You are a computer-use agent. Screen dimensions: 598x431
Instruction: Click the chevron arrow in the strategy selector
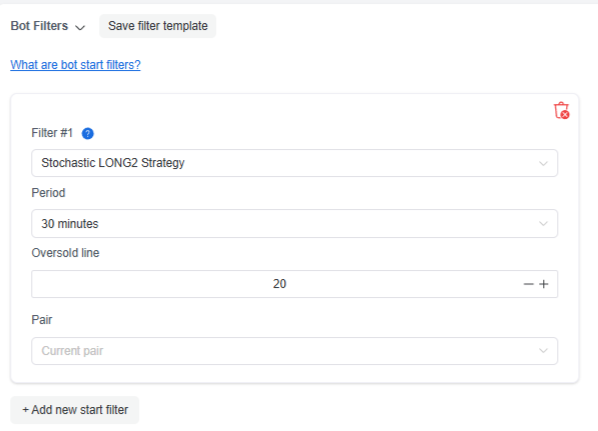(543, 164)
